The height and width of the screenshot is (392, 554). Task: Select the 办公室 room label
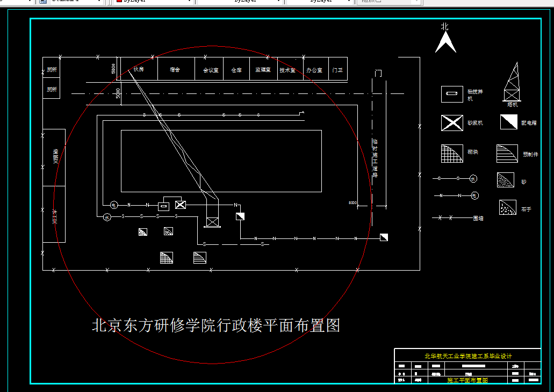pyautogui.click(x=314, y=70)
